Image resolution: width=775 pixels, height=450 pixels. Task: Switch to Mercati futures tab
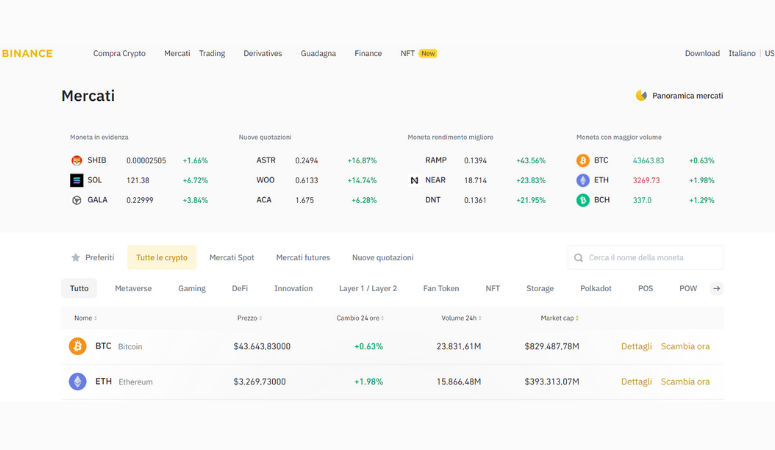click(x=303, y=257)
